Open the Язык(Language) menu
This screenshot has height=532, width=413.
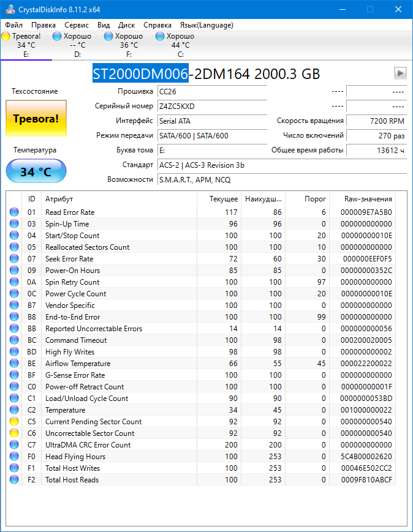coord(206,25)
